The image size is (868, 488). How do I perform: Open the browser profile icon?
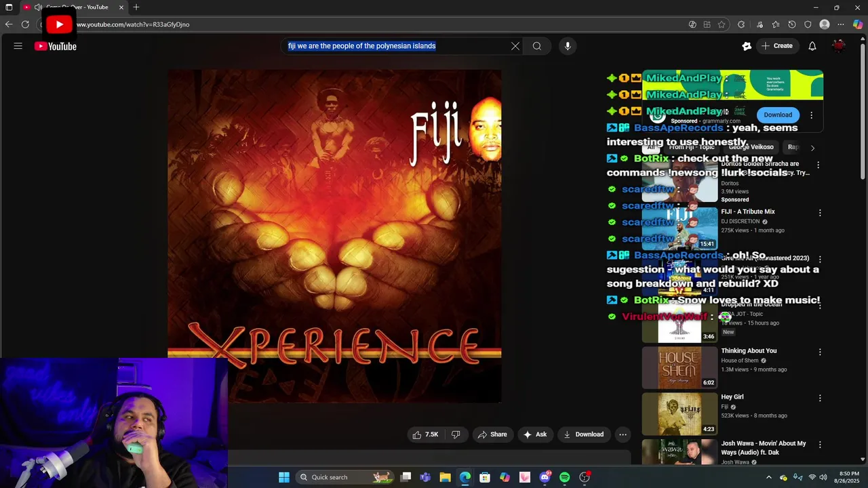pos(825,24)
